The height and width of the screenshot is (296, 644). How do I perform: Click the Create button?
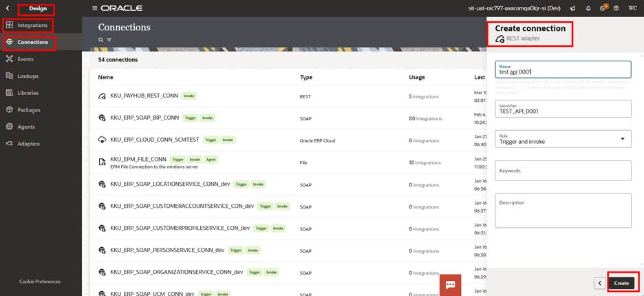click(621, 283)
